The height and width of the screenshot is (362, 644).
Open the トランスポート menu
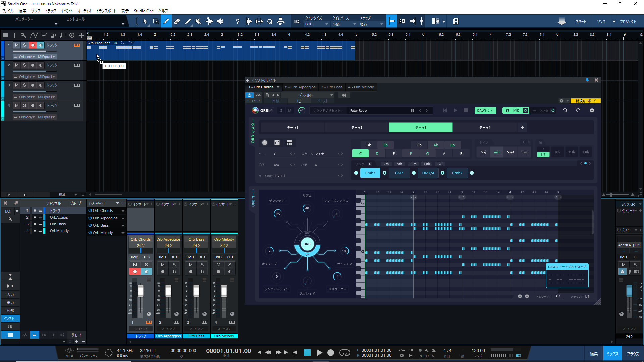(x=106, y=11)
